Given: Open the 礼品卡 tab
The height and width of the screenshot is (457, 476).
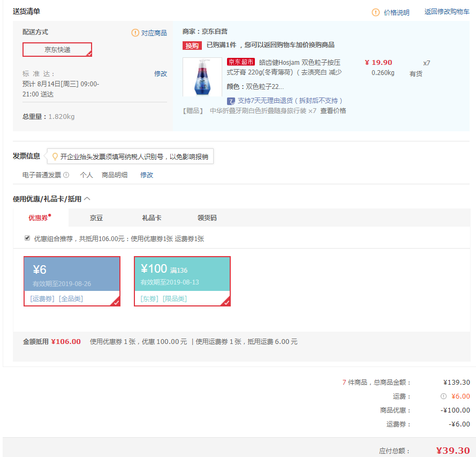Looking at the screenshot, I should click(x=152, y=218).
